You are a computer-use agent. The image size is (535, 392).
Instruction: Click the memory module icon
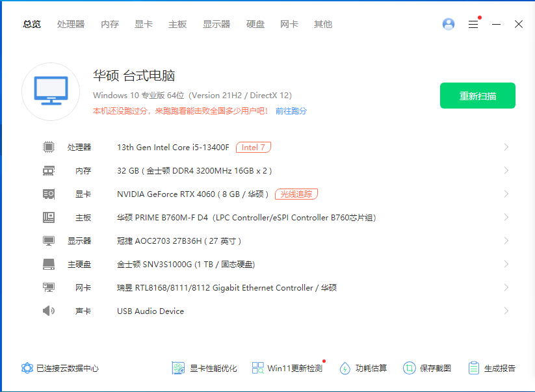pyautogui.click(x=49, y=170)
